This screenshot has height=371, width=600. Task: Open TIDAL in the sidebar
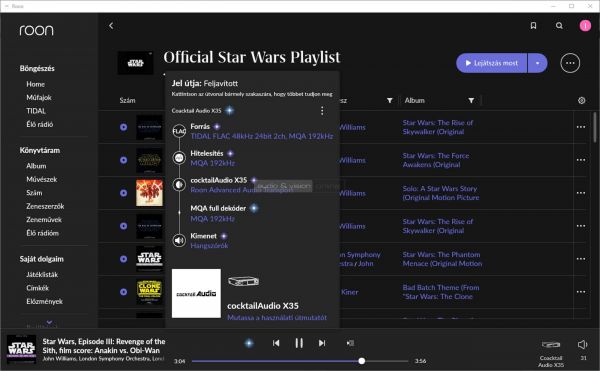pyautogui.click(x=36, y=111)
